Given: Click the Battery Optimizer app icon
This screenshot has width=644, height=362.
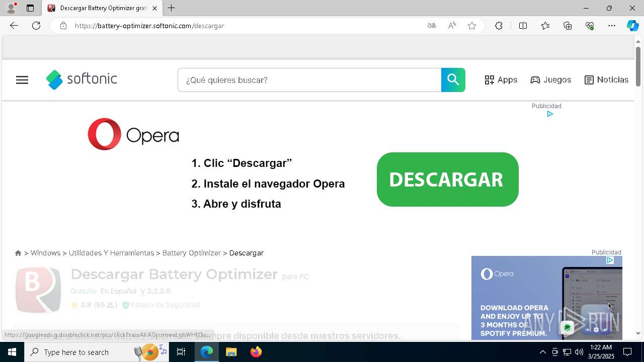Looking at the screenshot, I should [38, 290].
